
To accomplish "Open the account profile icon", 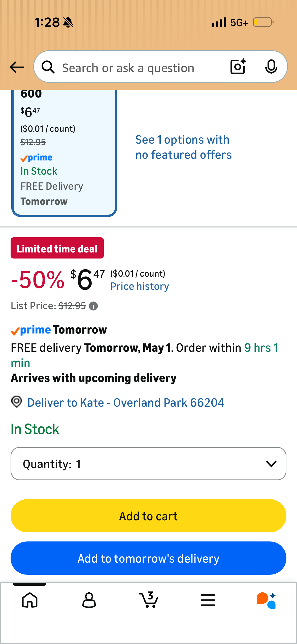I will click(x=89, y=600).
